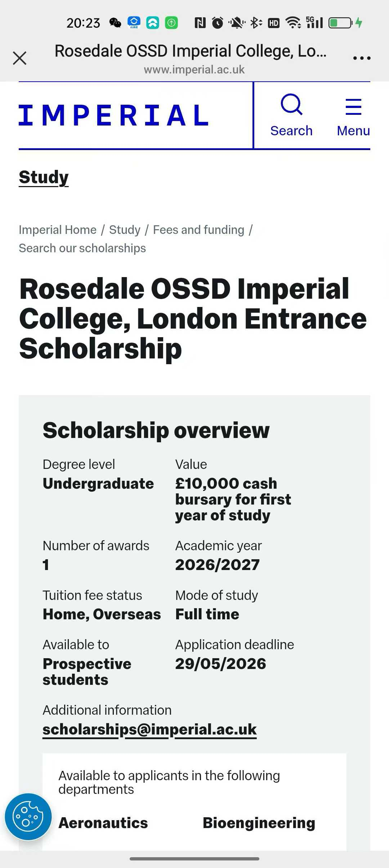Screen dimensions: 389x868
Task: Tap the bottom home gesture bar
Action: (194, 859)
